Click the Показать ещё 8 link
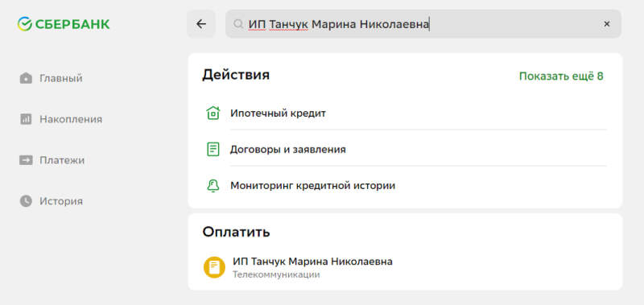 coord(561,76)
